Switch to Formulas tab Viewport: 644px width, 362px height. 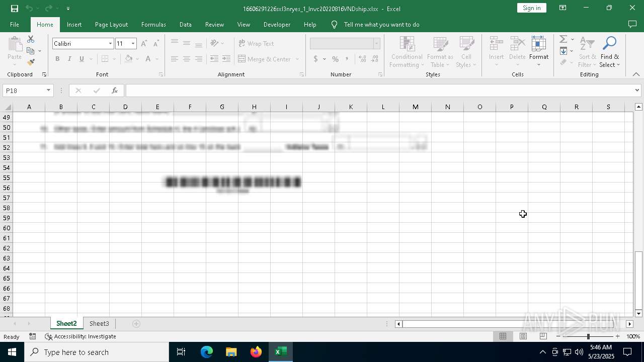[153, 24]
